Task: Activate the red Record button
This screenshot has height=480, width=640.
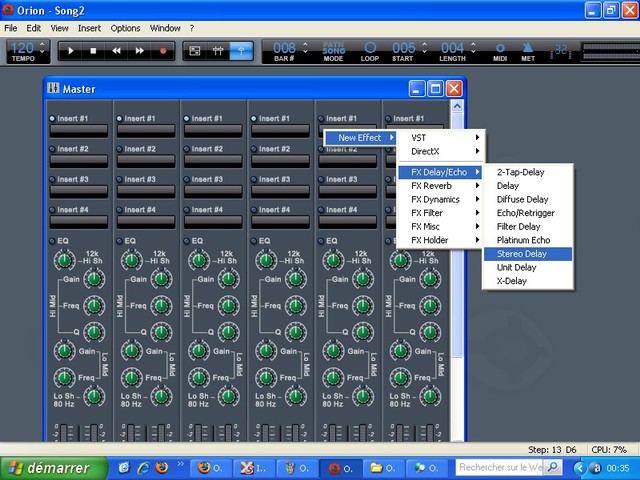Action: 163,51
